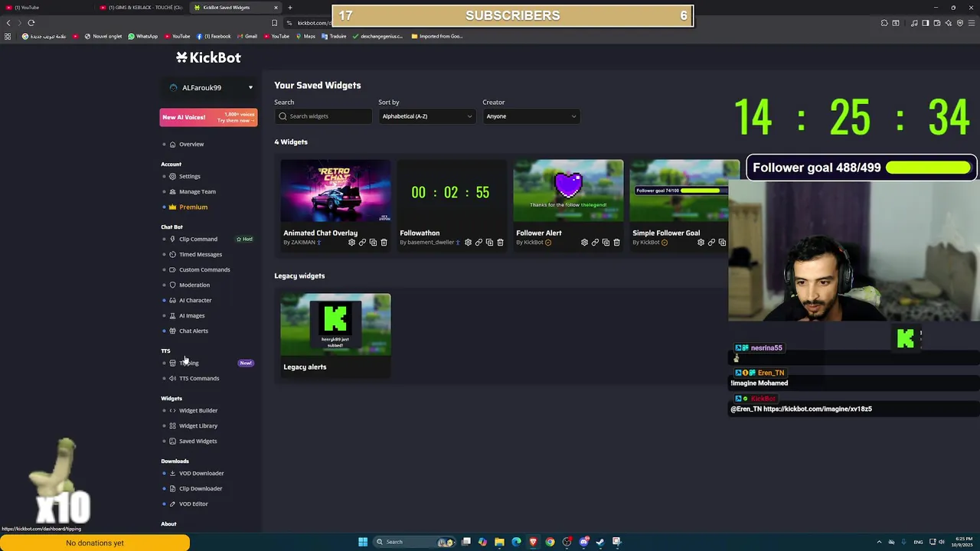This screenshot has height=551, width=980.
Task: Go to Manage Team page
Action: (197, 191)
